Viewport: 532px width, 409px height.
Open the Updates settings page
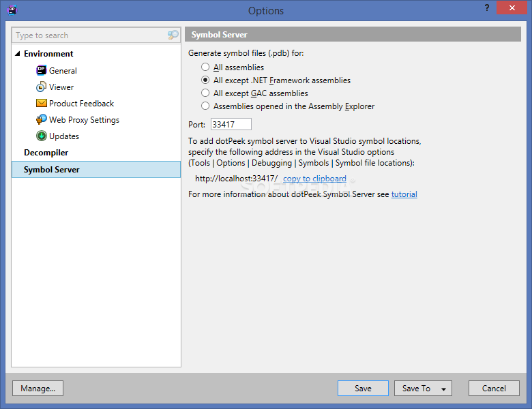64,136
